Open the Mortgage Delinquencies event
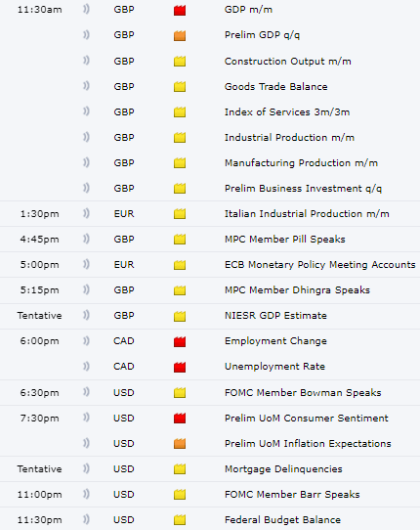 pyautogui.click(x=283, y=469)
